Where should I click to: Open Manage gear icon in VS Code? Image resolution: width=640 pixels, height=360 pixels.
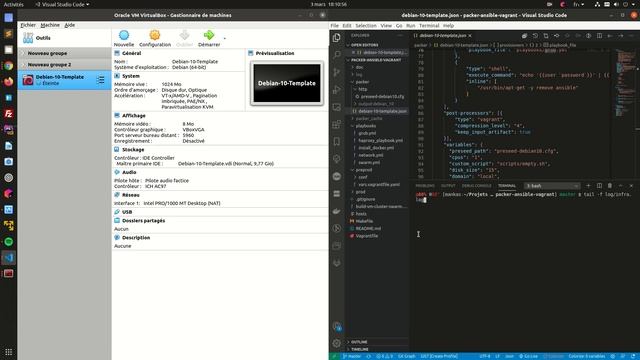(337, 343)
